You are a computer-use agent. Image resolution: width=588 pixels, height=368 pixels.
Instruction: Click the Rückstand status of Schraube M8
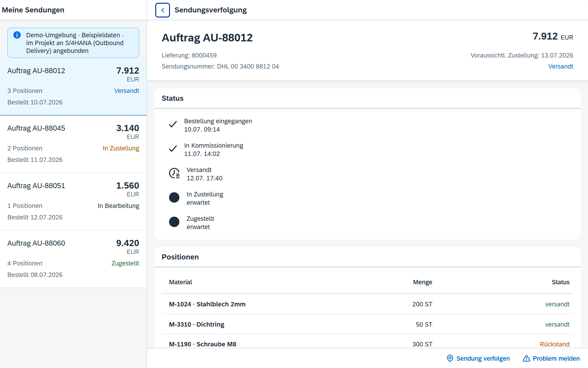[x=554, y=344]
